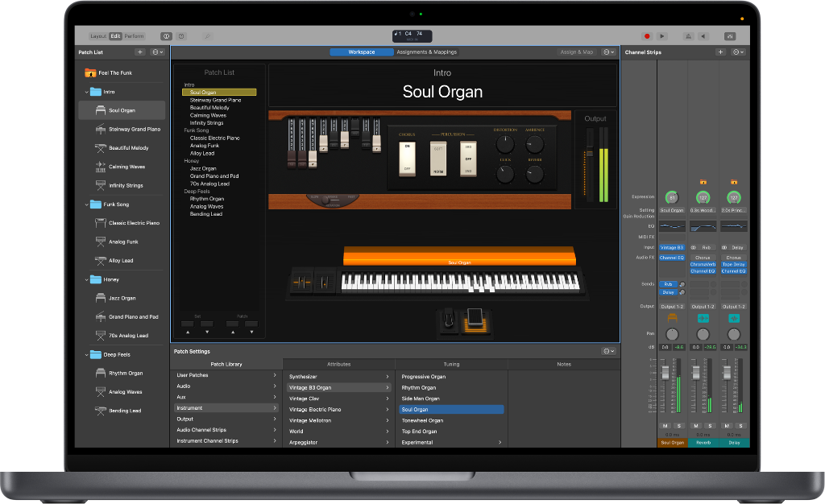
Task: Add a channel strip with the plus icon
Action: click(721, 52)
